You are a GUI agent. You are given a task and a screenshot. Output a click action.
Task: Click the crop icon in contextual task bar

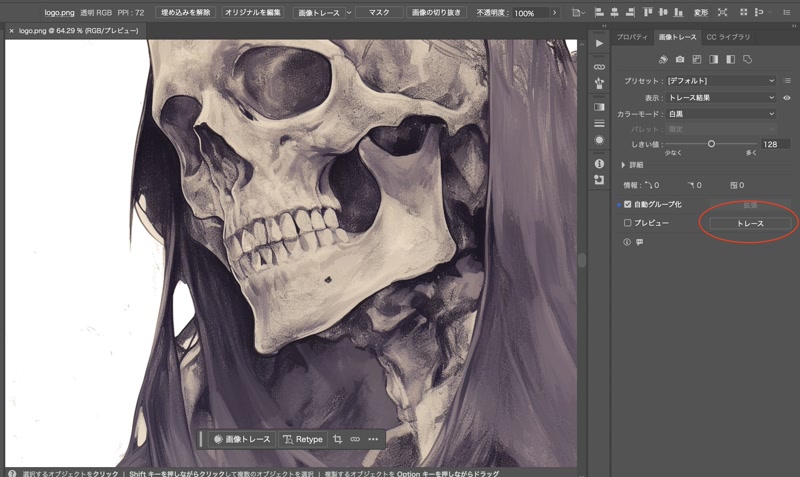tap(337, 439)
